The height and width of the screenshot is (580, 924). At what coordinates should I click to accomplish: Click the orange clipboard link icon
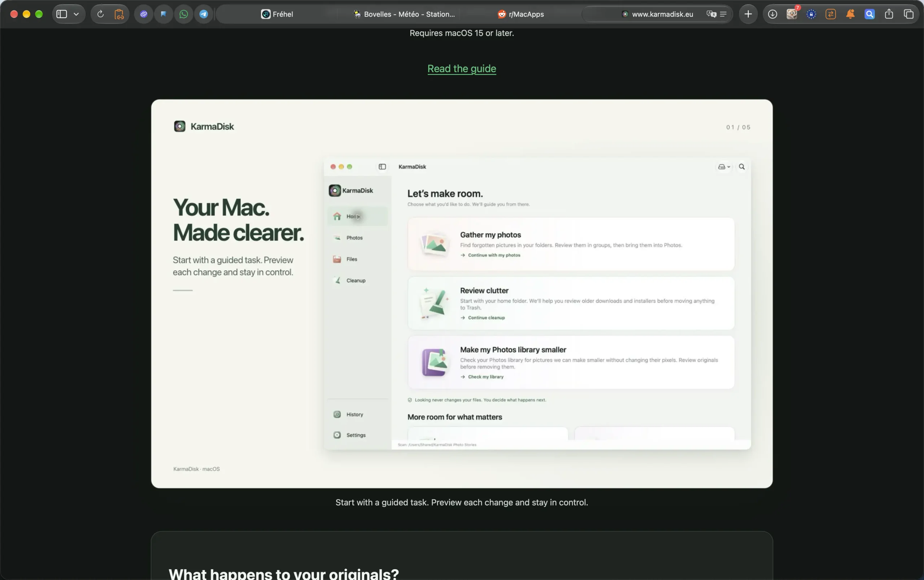119,14
